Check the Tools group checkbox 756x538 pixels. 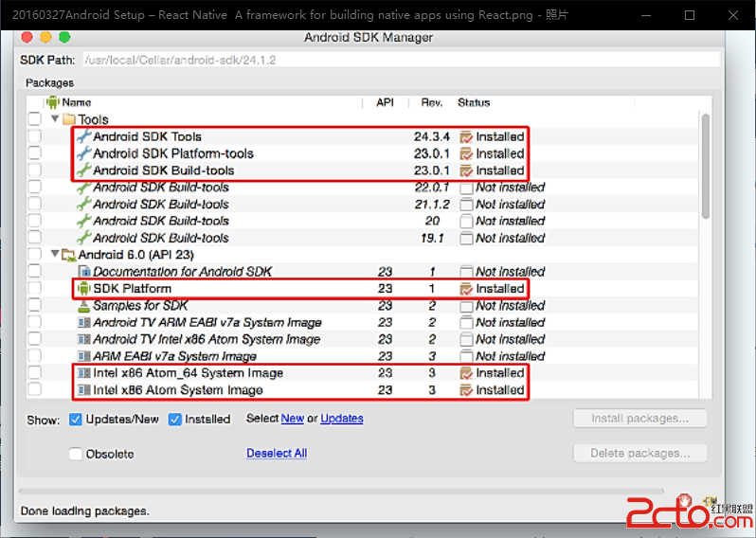coord(35,119)
